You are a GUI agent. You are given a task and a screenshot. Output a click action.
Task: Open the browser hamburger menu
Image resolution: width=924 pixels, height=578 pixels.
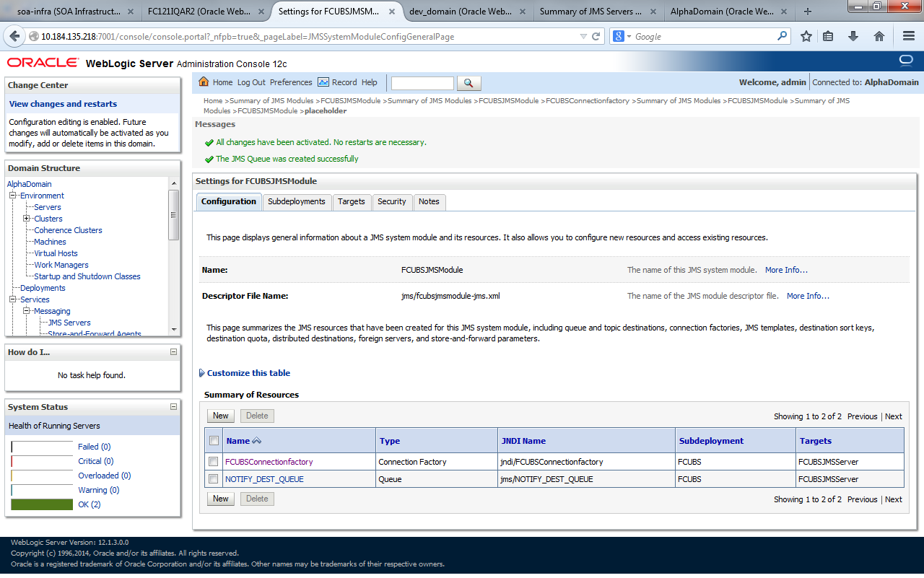909,36
